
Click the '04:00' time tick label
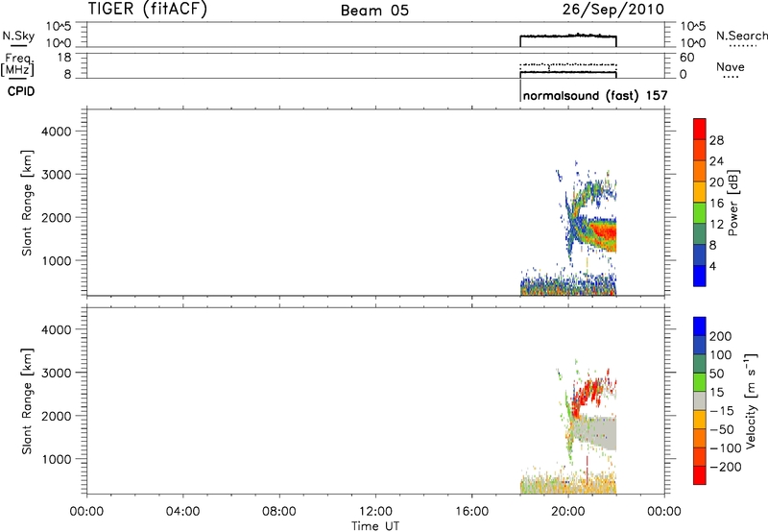point(182,512)
